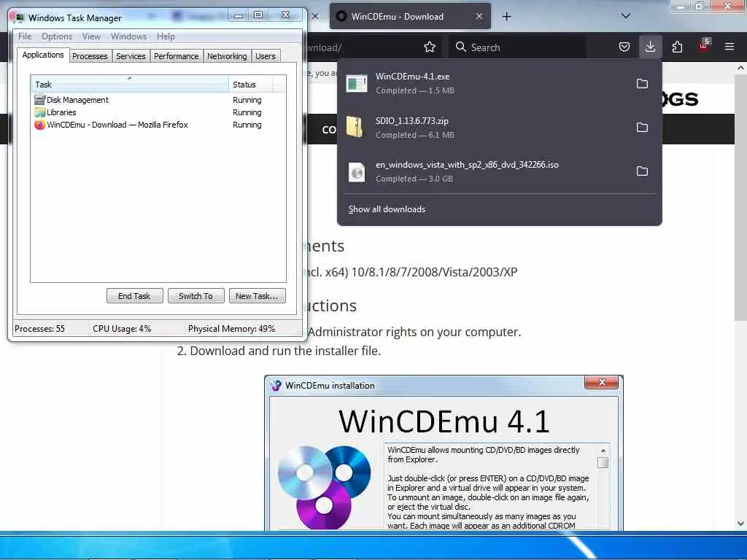Click the magnifier icon in Search box

[x=460, y=47]
